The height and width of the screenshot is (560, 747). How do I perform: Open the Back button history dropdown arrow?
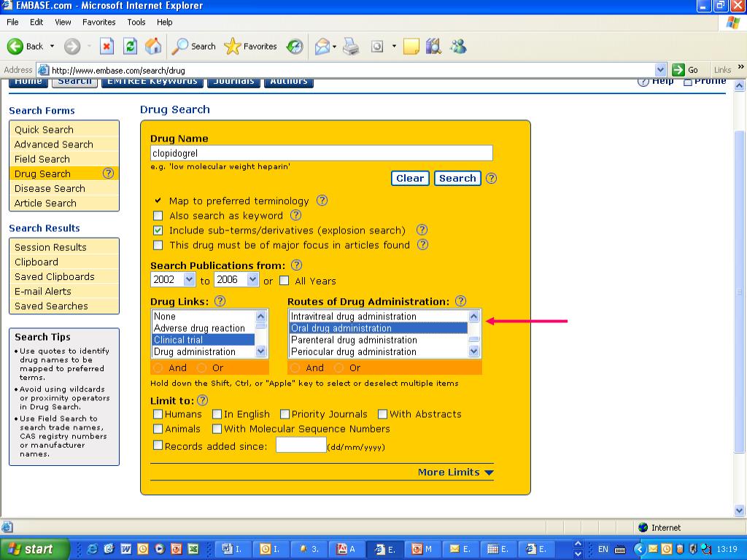point(52,46)
